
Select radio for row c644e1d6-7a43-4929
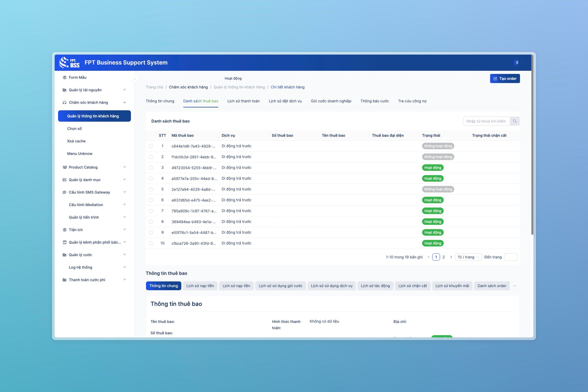pyautogui.click(x=151, y=146)
